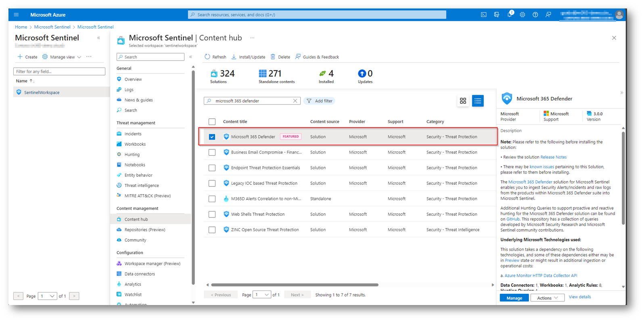
Task: Open the ellipsis beside Content hub title
Action: coord(252,38)
